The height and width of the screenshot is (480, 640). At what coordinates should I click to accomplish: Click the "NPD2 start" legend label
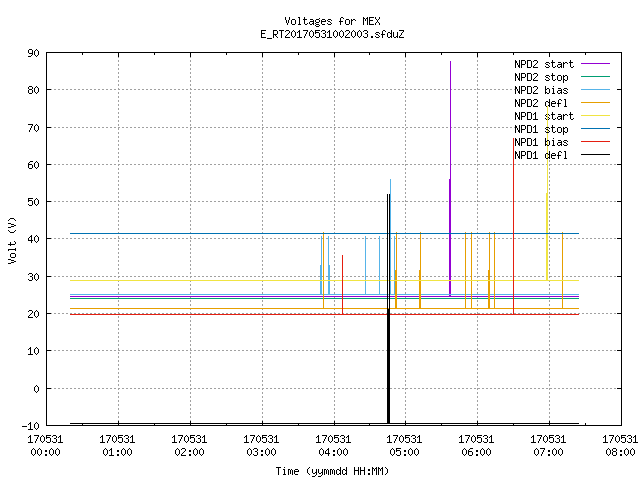[x=544, y=64]
